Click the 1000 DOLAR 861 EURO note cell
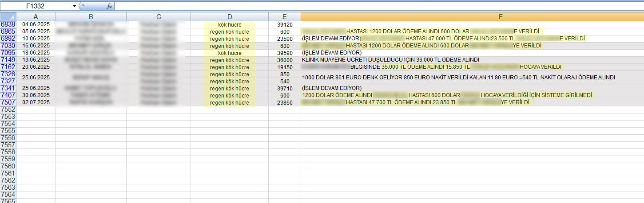 pos(457,78)
